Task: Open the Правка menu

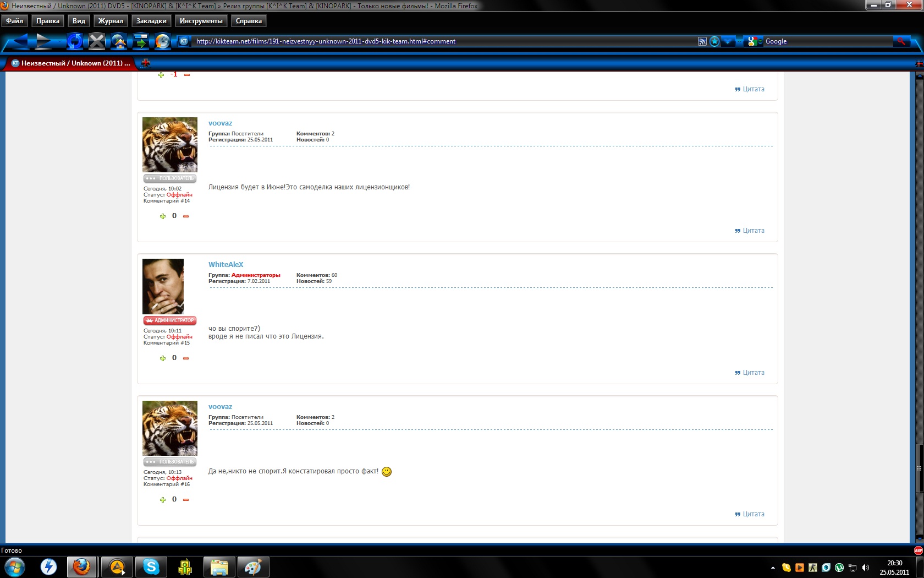Action: [x=48, y=21]
